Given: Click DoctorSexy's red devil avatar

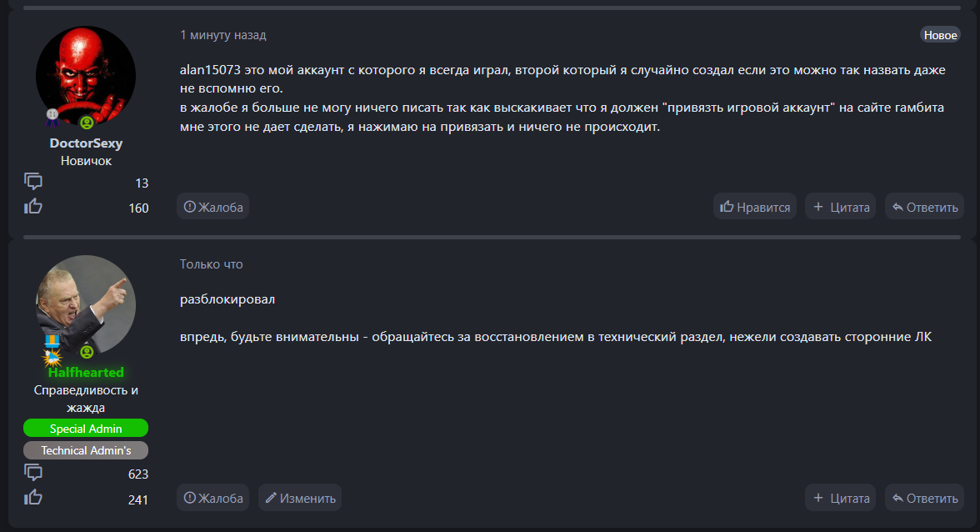Looking at the screenshot, I should pyautogui.click(x=86, y=75).
